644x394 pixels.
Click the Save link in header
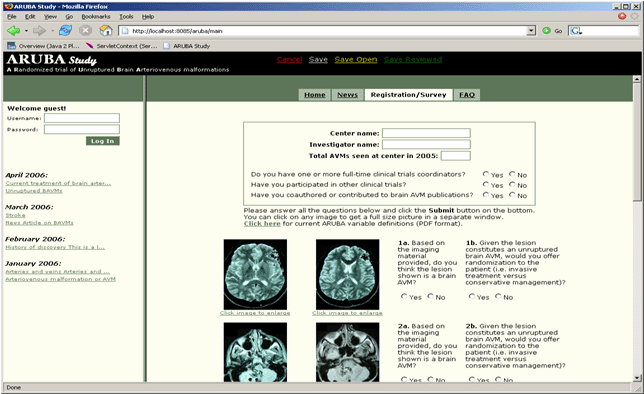point(318,60)
